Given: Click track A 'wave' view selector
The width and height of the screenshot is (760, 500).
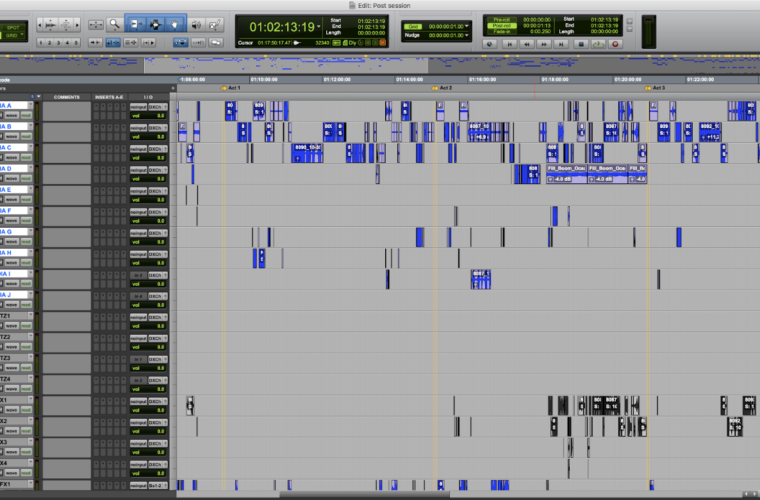Looking at the screenshot, I should [12, 115].
